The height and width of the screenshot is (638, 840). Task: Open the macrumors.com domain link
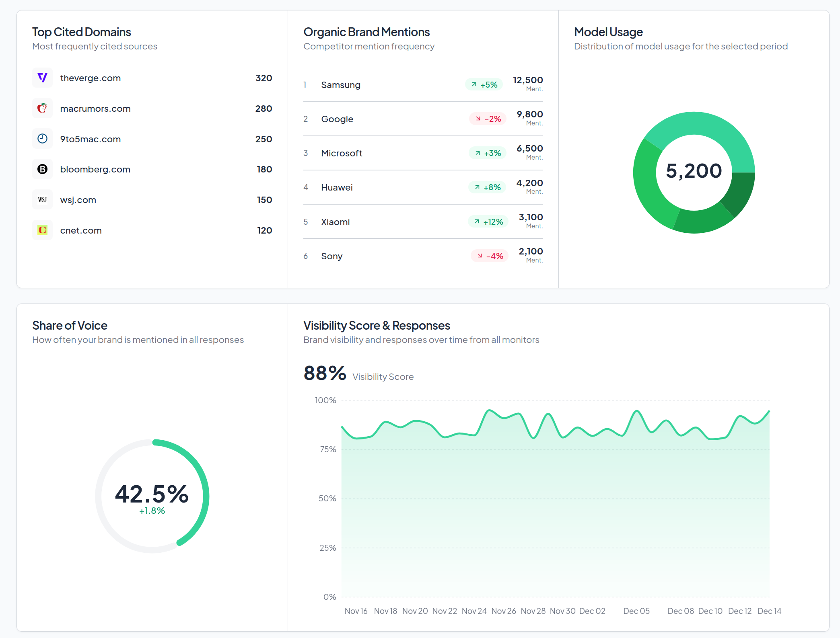pos(95,109)
